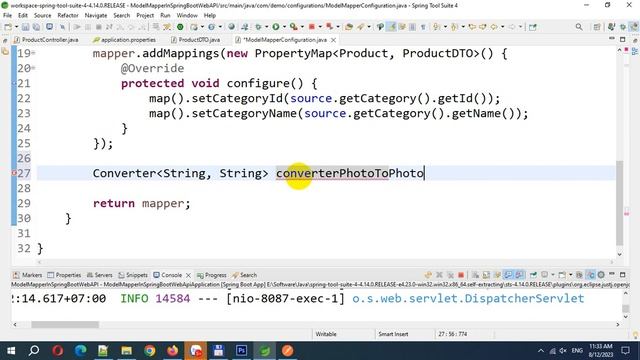The image size is (640, 360).
Task: Open the Refactor menu
Action: pos(68,16)
